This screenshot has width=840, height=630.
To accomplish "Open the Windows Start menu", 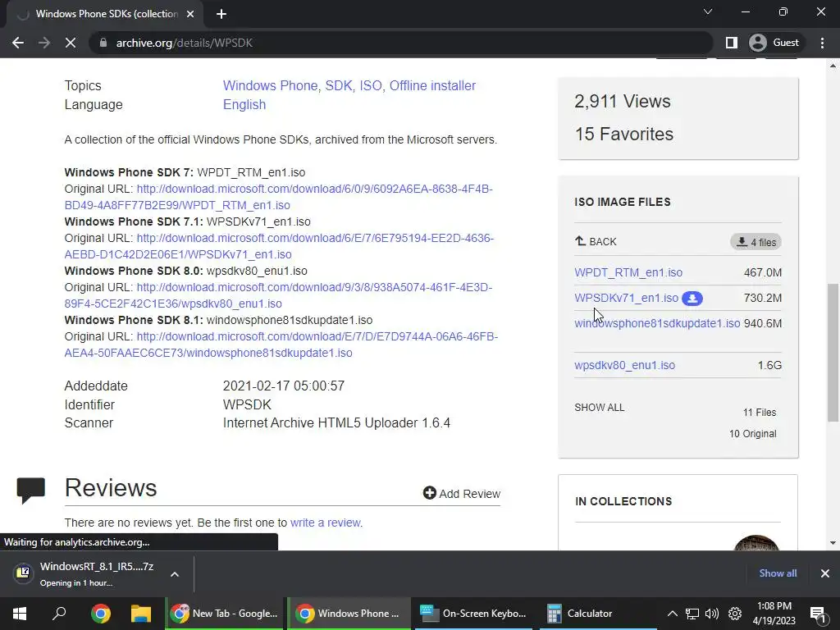I will tap(20, 614).
